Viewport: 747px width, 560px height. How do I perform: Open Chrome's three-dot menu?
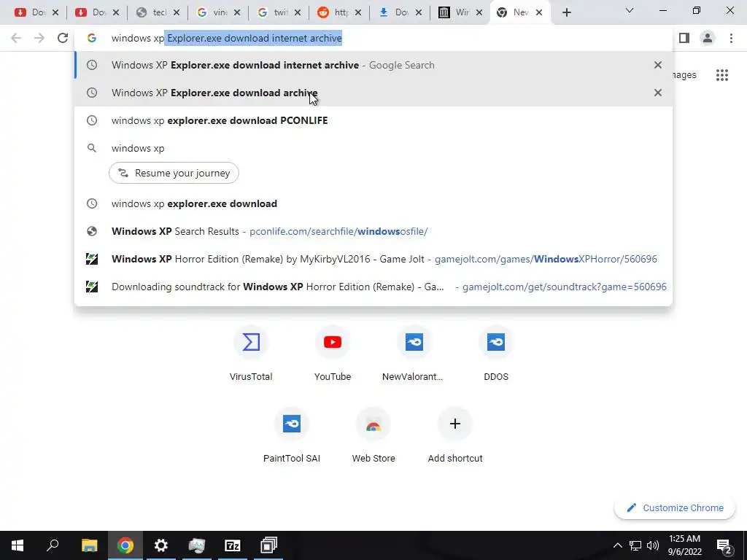point(731,38)
